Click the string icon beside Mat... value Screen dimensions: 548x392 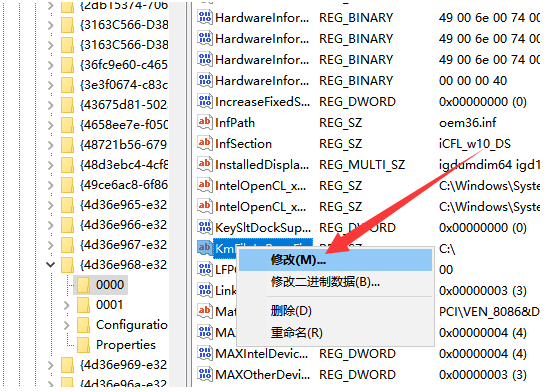coord(204,311)
